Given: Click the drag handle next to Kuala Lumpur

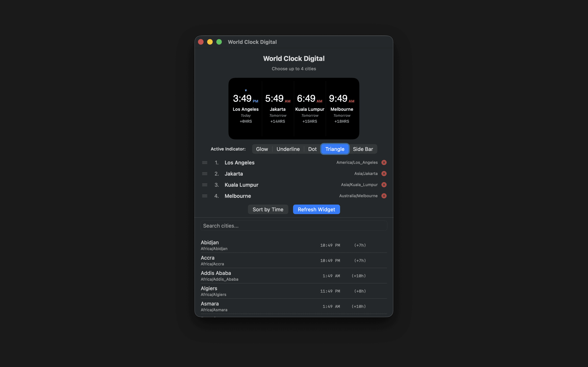Looking at the screenshot, I should click(205, 185).
